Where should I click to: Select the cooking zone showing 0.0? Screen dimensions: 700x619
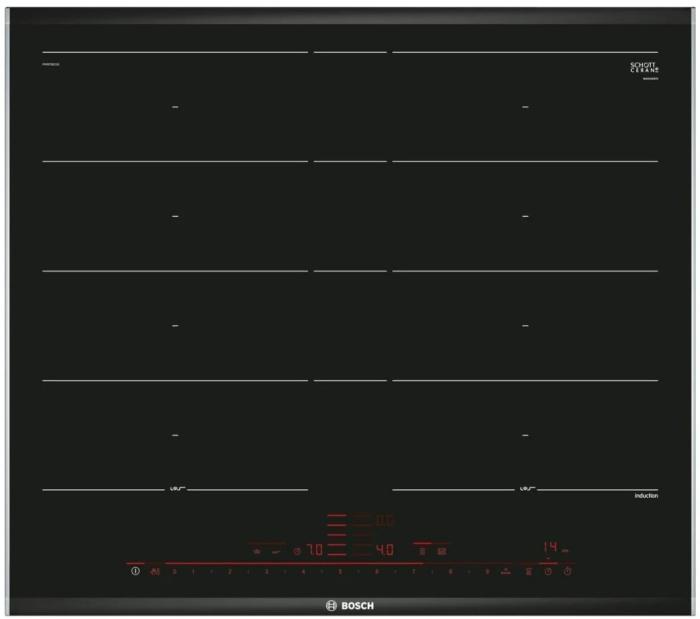tap(384, 521)
